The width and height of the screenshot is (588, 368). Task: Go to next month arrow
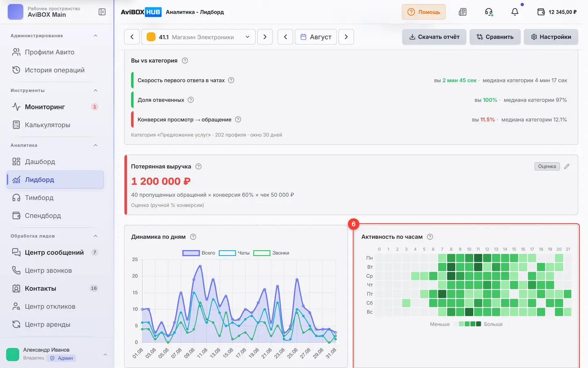(x=346, y=37)
